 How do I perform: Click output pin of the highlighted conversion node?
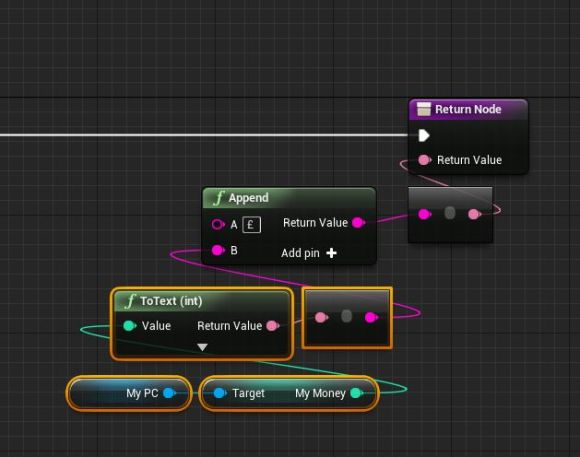coord(371,317)
